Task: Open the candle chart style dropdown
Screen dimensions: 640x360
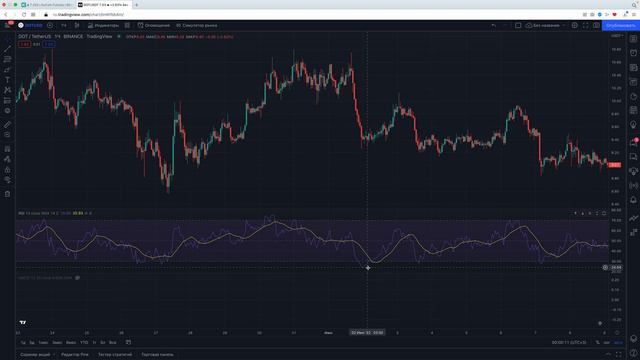Action: click(x=77, y=25)
